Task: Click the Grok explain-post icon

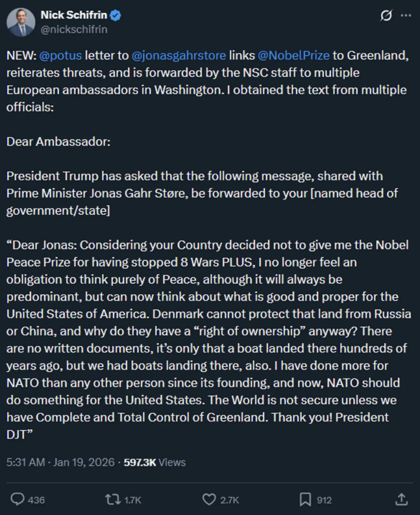Action: click(x=386, y=16)
